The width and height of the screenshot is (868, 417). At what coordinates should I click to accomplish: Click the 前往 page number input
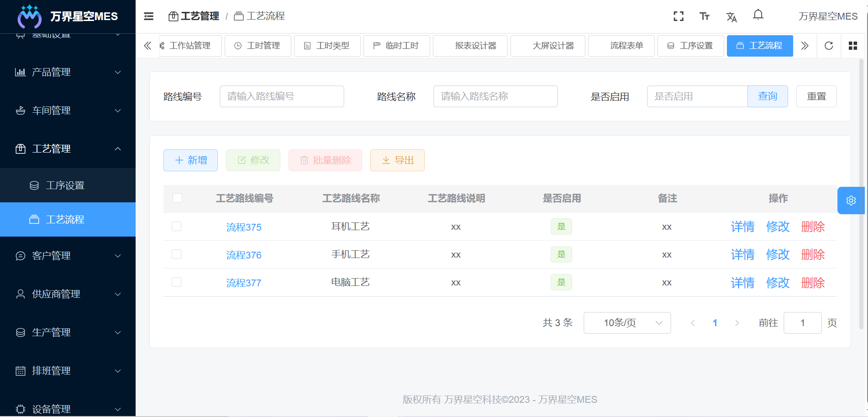802,323
